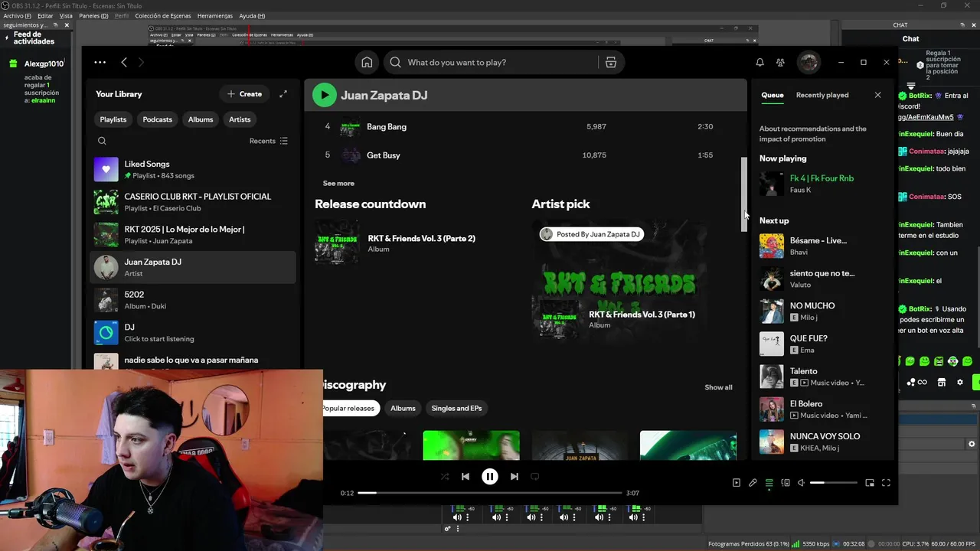Pause the current song

489,476
